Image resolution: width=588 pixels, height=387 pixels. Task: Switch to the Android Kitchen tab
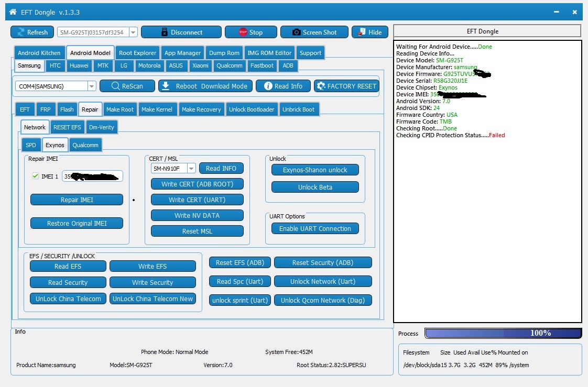[x=39, y=53]
